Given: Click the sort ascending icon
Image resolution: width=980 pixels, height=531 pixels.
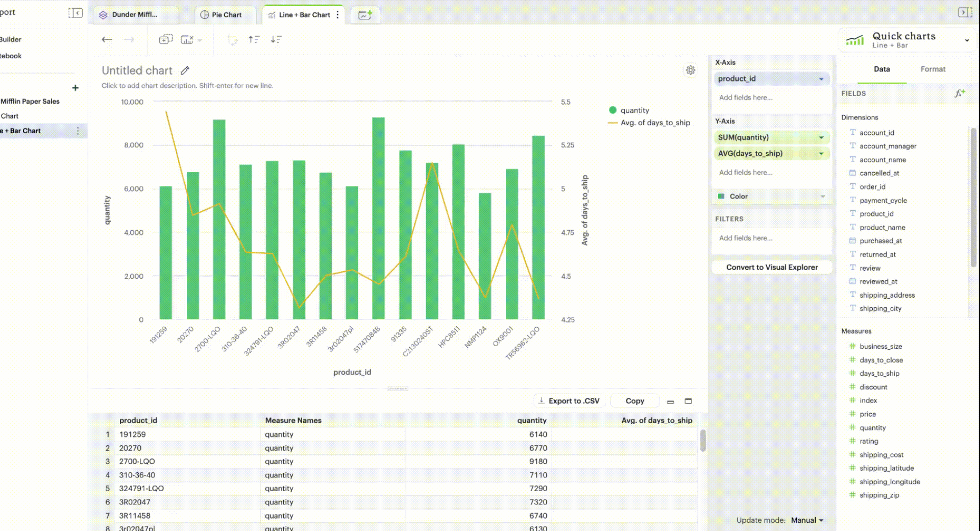Looking at the screenshot, I should tap(254, 40).
